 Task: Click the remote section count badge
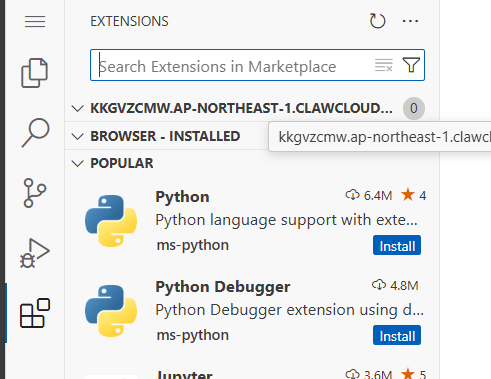414,108
